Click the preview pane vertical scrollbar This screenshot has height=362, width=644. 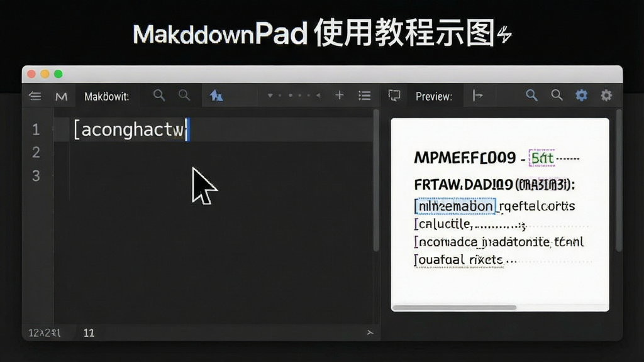coord(619,180)
